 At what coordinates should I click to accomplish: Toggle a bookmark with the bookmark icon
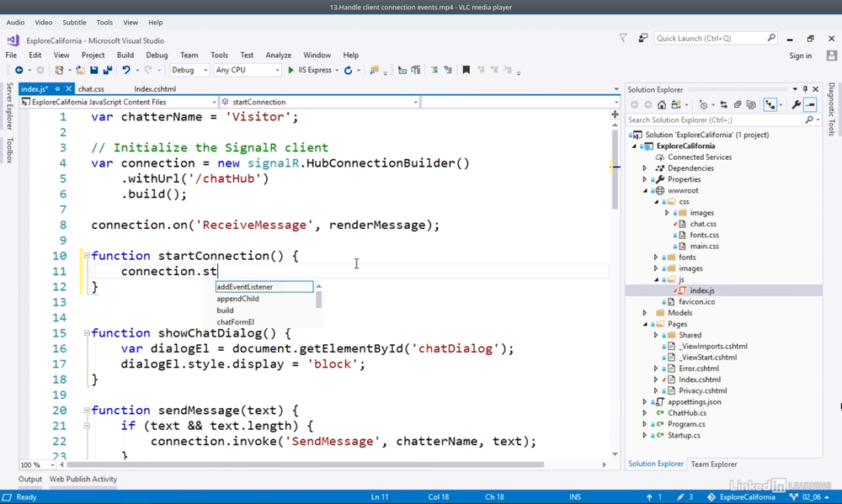[466, 71]
